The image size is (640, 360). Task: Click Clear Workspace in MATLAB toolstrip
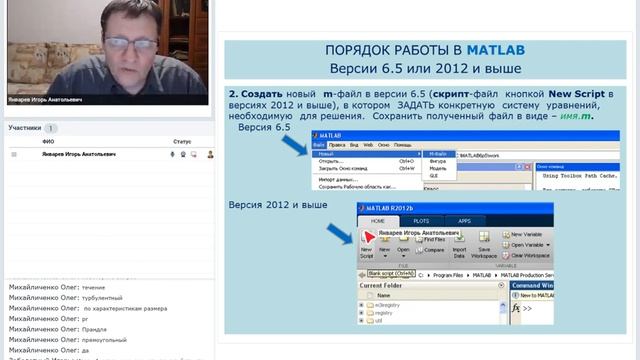[526, 256]
